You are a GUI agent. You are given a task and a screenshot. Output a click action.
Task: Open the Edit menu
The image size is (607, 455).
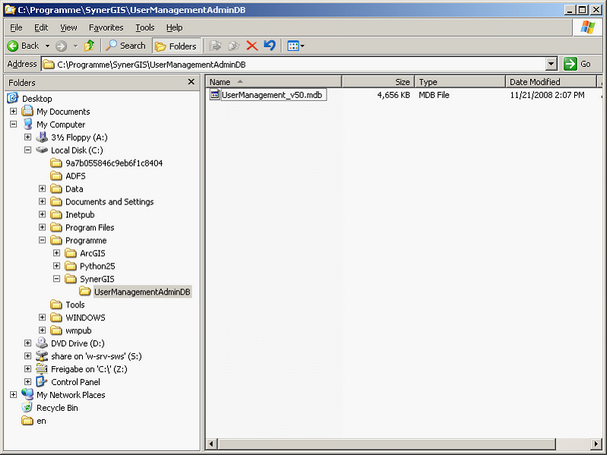click(41, 28)
